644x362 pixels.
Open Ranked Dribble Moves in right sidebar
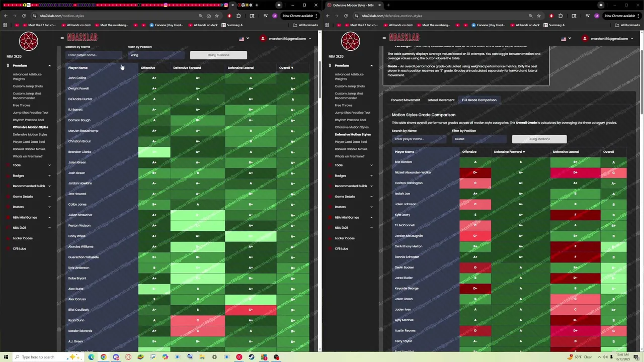pyautogui.click(x=351, y=149)
